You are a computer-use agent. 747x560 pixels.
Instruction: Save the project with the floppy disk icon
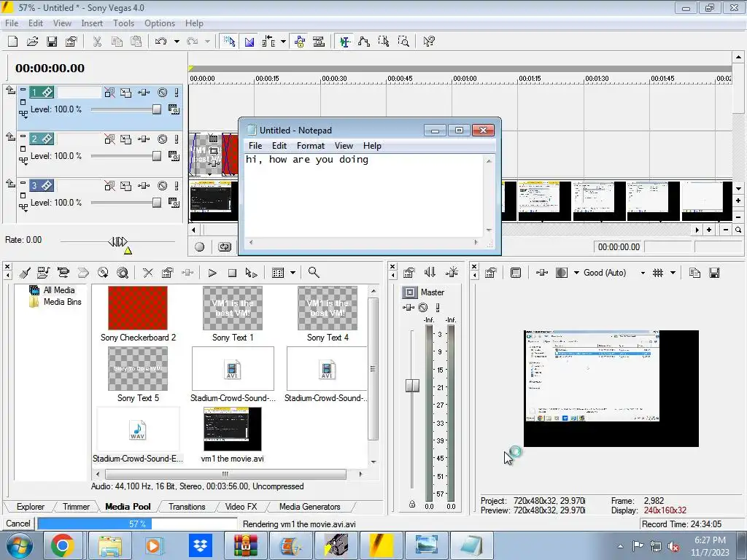click(x=52, y=42)
